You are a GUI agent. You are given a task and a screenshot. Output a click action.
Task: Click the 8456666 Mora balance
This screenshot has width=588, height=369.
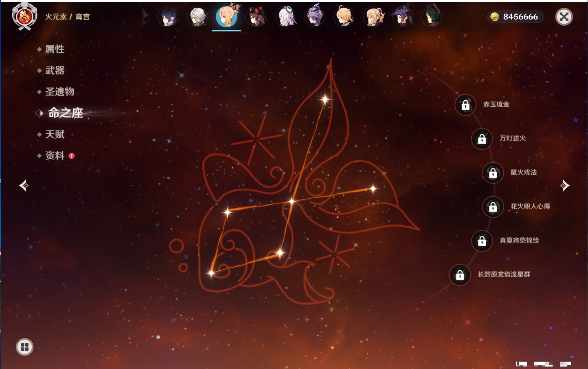tap(515, 17)
